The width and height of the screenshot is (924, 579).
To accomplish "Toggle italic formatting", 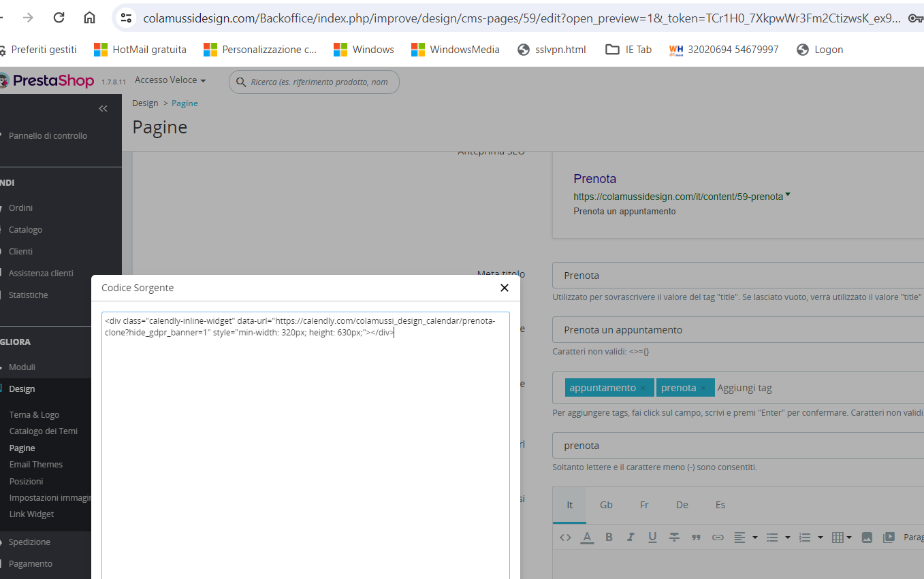I will click(631, 537).
